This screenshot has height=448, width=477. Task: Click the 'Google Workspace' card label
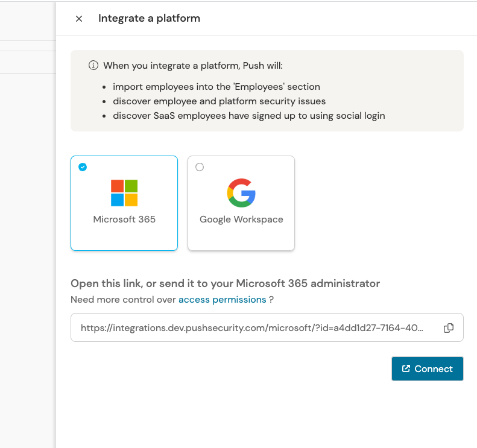[241, 219]
